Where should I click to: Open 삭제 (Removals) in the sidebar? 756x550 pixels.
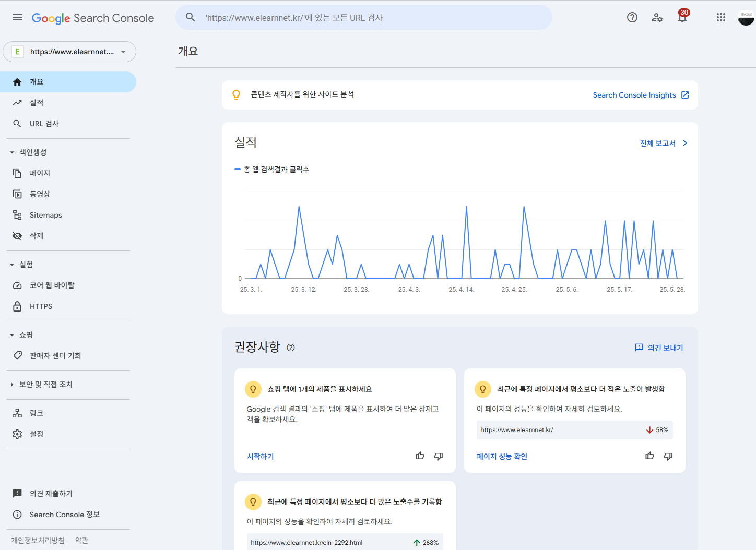pos(36,235)
